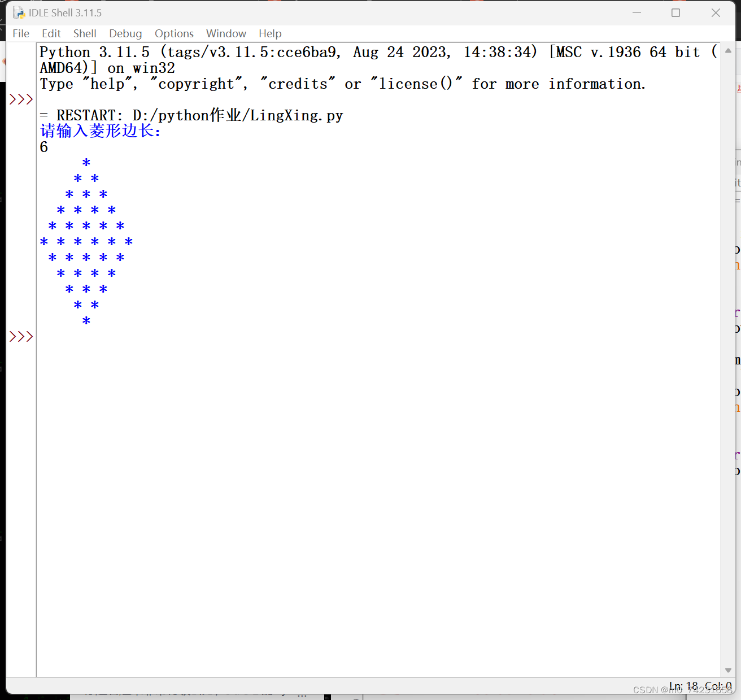Open the Debug menu

coord(125,33)
